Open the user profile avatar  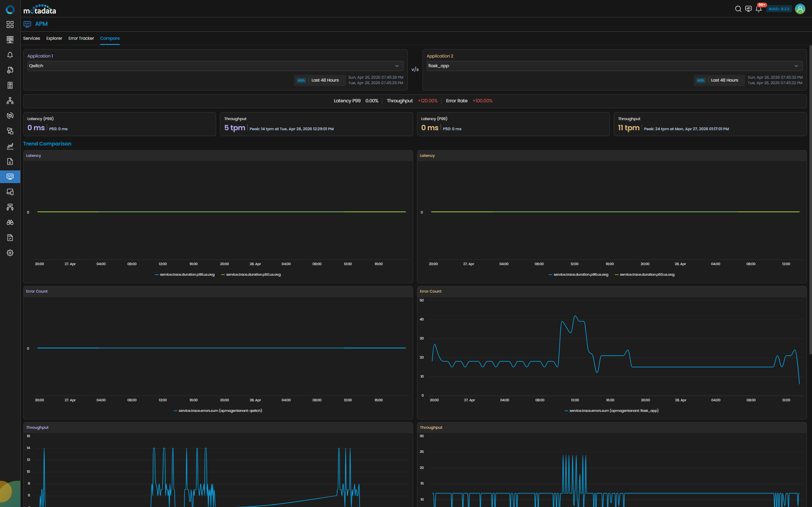[800, 9]
